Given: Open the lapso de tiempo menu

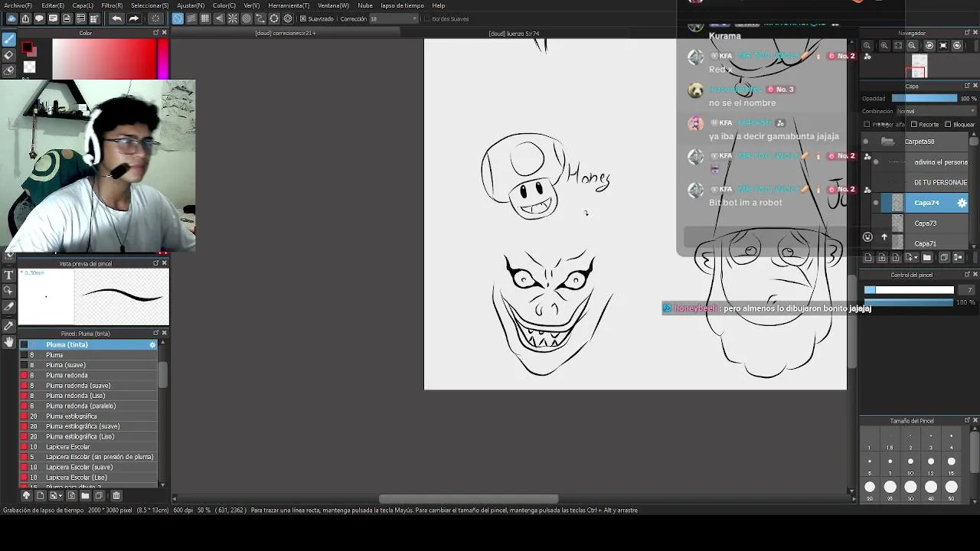Looking at the screenshot, I should [402, 5].
